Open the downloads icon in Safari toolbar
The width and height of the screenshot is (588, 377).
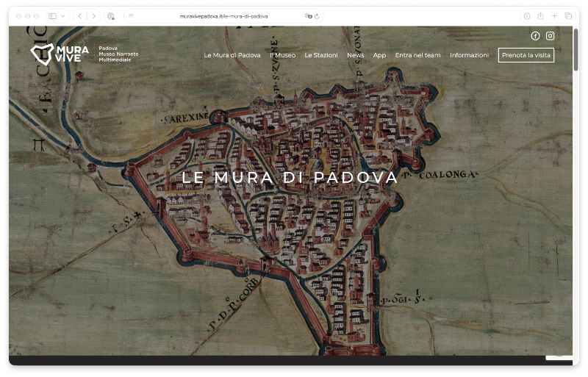click(527, 16)
